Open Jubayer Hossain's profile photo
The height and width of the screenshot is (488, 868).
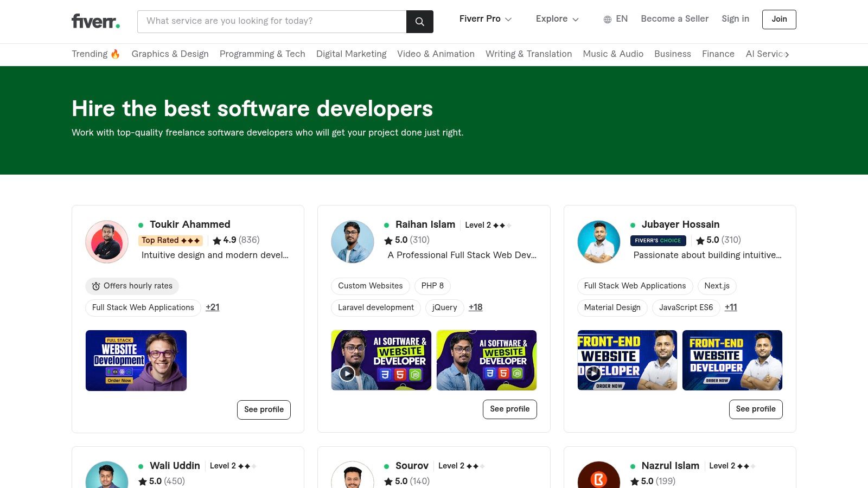tap(598, 241)
